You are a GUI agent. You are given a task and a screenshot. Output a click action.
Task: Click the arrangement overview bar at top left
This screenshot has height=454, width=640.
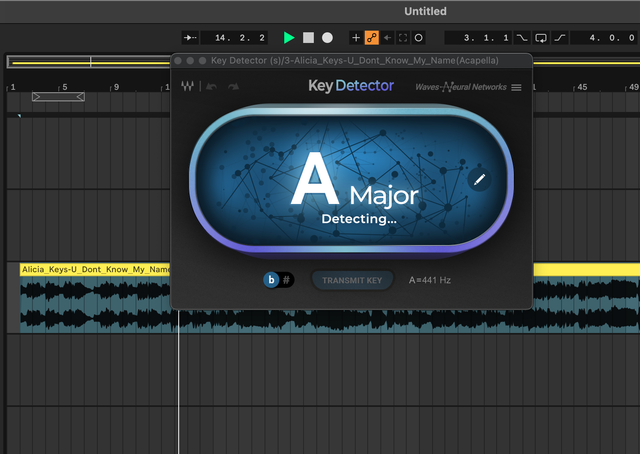(x=89, y=62)
